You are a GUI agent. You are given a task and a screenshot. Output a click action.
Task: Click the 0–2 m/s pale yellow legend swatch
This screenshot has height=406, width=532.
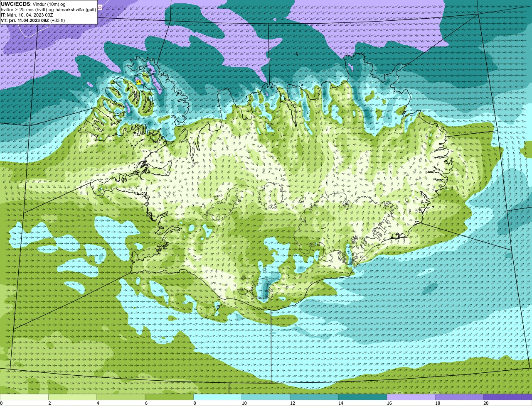(x=24, y=397)
